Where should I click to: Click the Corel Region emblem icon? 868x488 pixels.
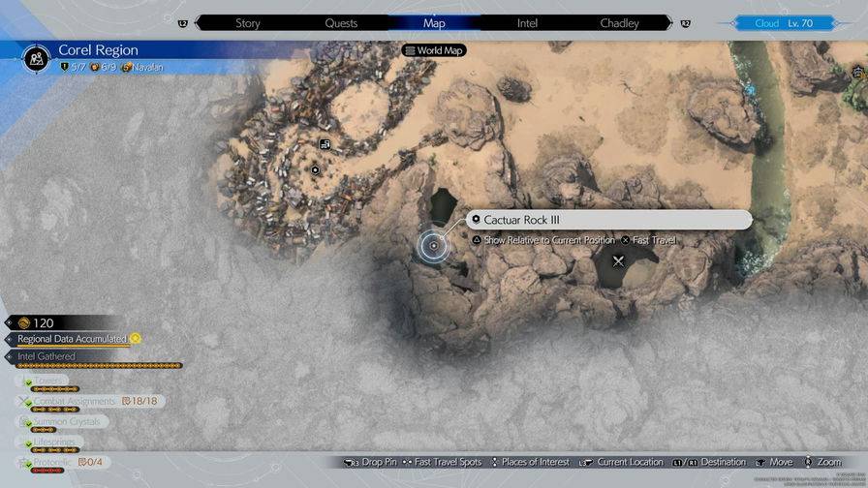(36, 57)
